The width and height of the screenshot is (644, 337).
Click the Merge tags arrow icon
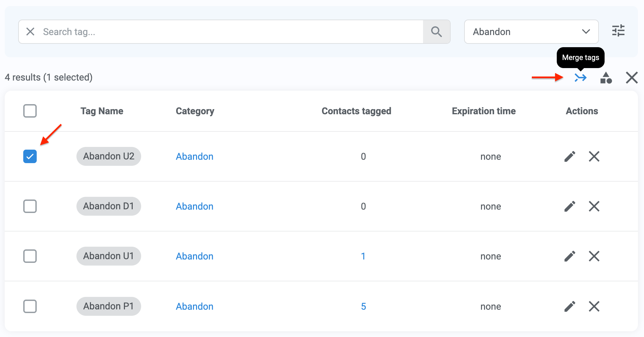point(580,78)
